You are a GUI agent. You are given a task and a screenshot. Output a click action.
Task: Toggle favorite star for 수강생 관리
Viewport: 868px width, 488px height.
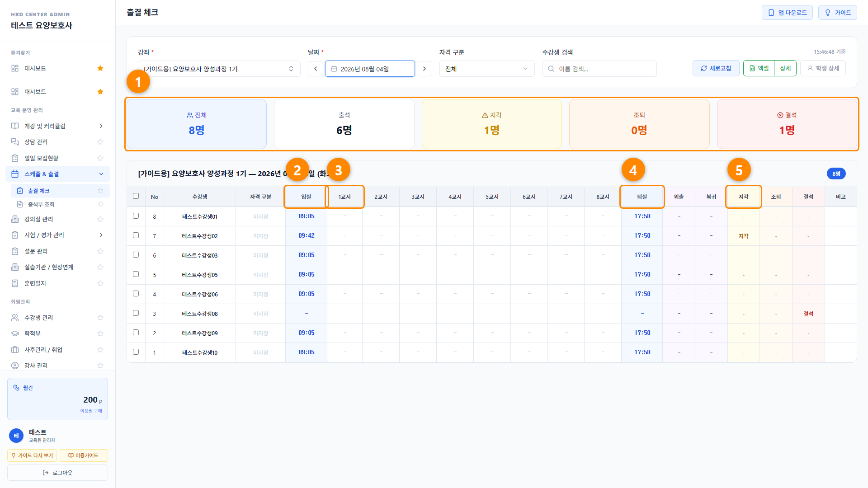tap(100, 318)
